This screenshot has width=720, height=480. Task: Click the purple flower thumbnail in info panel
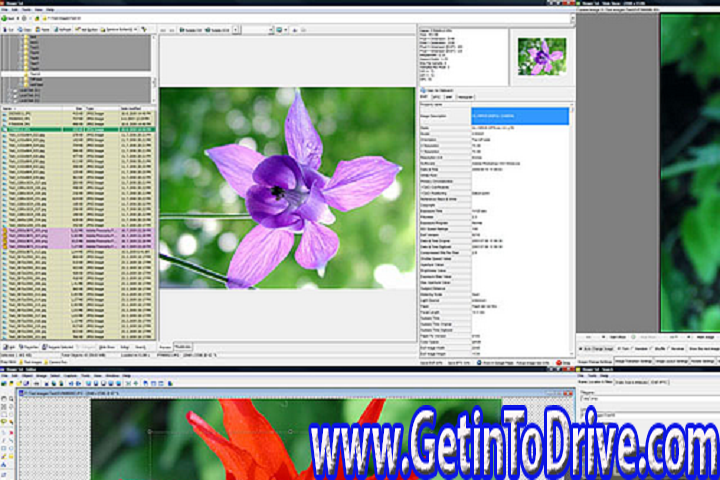point(542,57)
